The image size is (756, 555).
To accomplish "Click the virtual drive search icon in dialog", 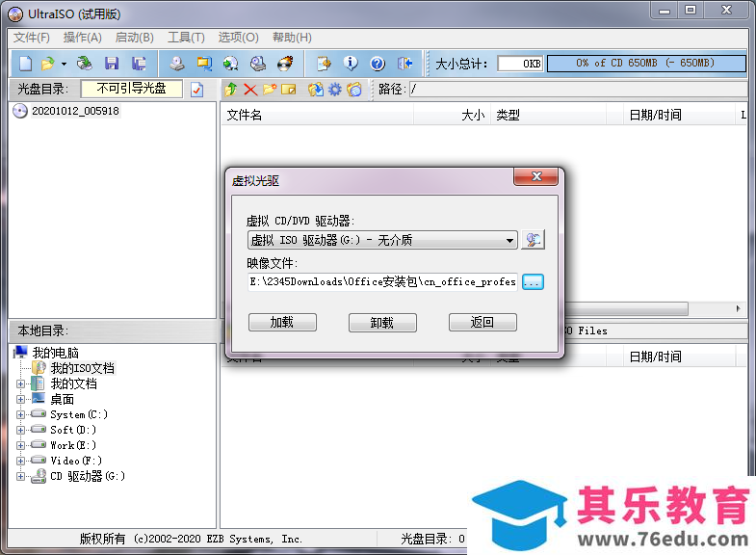I will (534, 240).
